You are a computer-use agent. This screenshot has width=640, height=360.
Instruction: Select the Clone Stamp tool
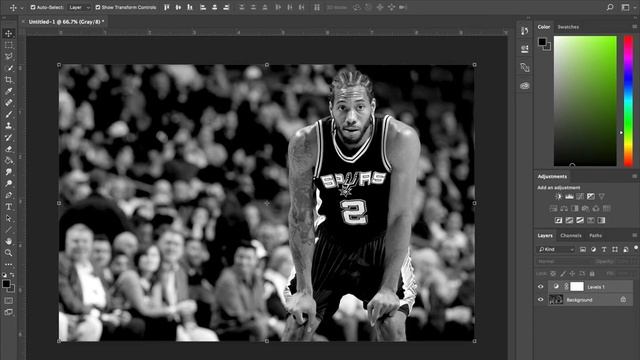[x=9, y=126]
